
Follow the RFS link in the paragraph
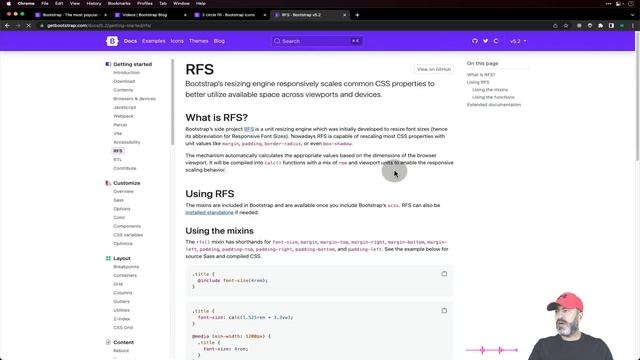(249, 129)
